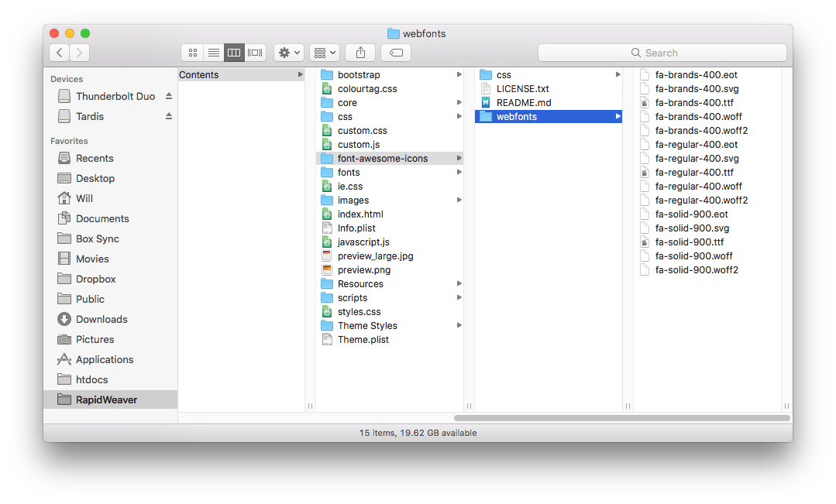Click inside the Search field
This screenshot has height=504, width=836.
tap(662, 53)
